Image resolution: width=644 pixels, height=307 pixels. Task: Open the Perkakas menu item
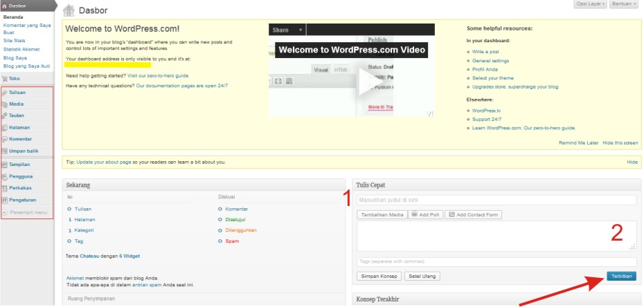21,188
